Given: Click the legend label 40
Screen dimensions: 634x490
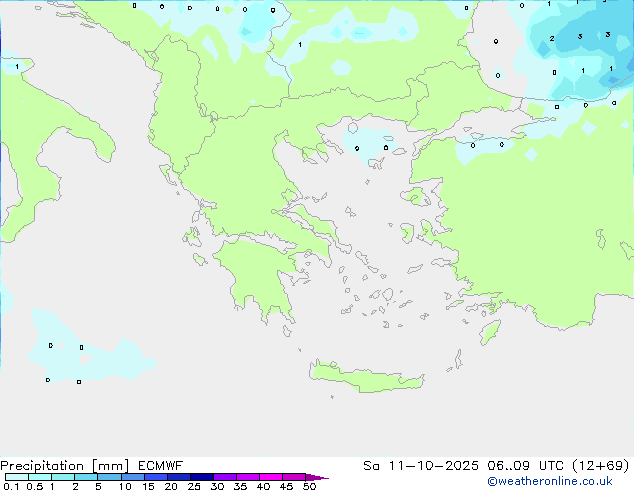Looking at the screenshot, I should coord(263,486).
